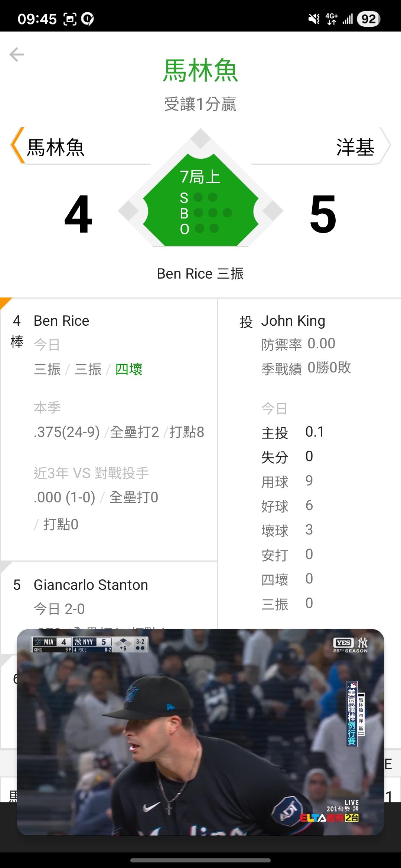Tap the Ben Rice 三振 play text
The height and width of the screenshot is (868, 401).
tap(200, 274)
